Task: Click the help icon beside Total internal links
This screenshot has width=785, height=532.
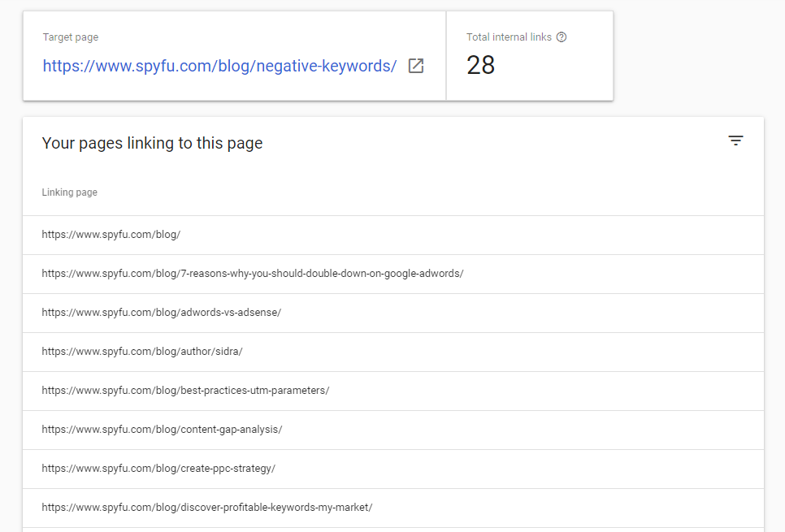Action: [x=562, y=37]
